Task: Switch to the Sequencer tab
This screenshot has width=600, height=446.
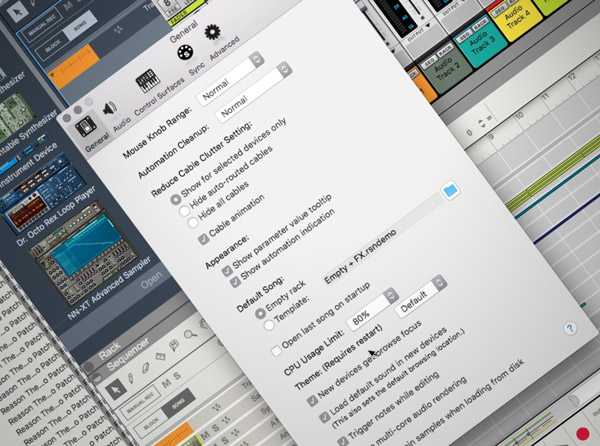Action: [x=128, y=355]
